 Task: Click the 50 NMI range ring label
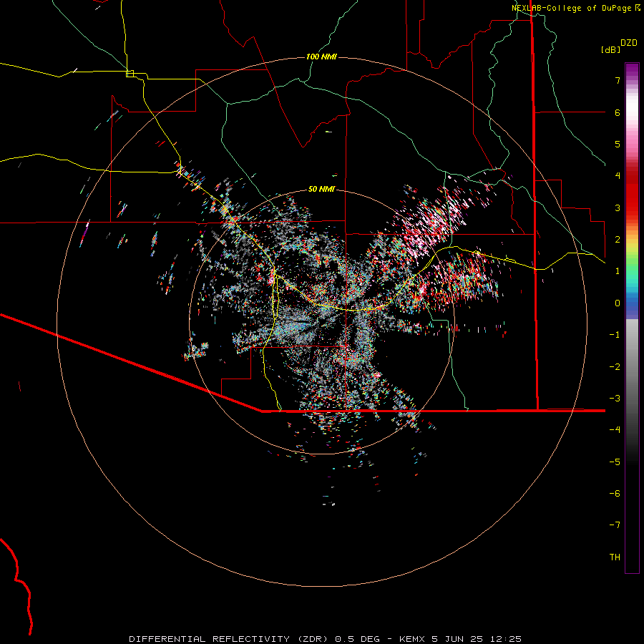click(321, 189)
